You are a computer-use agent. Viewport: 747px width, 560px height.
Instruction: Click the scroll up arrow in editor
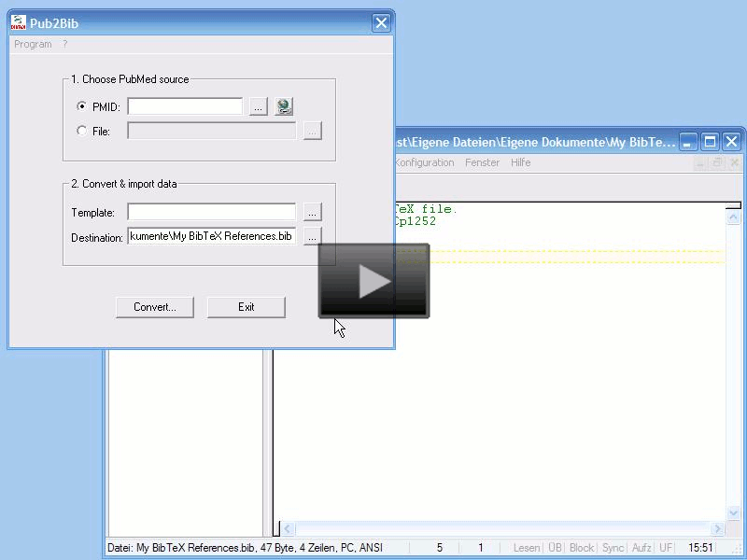pos(733,216)
